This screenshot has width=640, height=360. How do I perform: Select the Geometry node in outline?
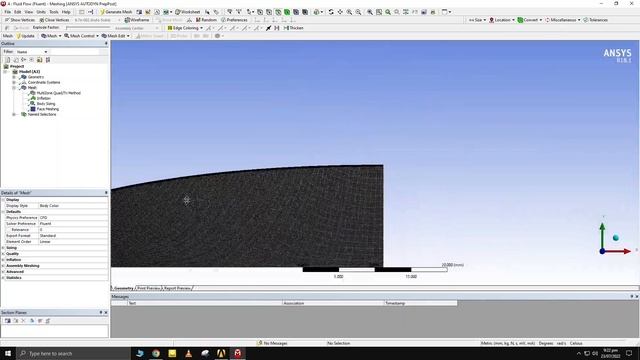[x=36, y=77]
